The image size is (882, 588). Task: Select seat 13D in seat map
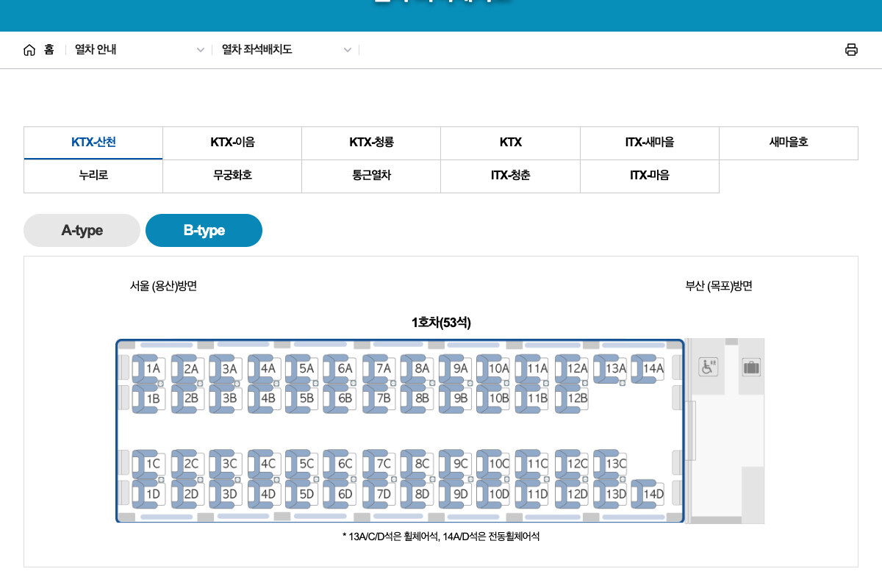point(610,494)
